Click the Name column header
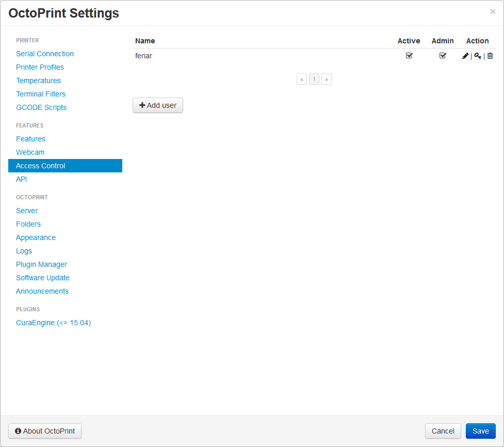Screen dimensions: 504x447 (145, 41)
